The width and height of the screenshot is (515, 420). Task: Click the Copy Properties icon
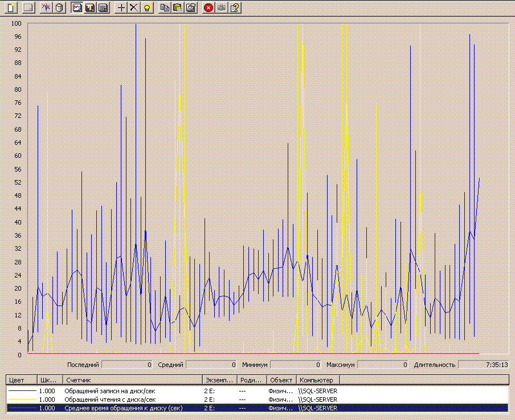coord(165,7)
